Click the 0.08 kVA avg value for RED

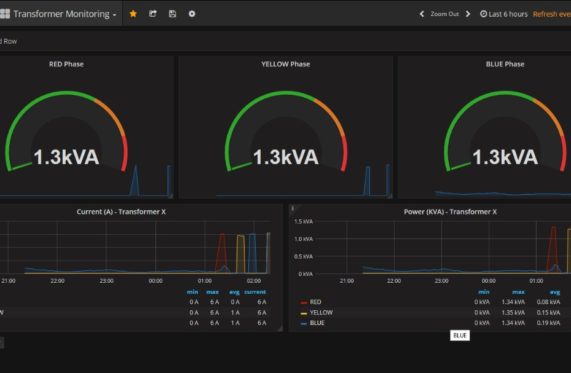(x=548, y=302)
